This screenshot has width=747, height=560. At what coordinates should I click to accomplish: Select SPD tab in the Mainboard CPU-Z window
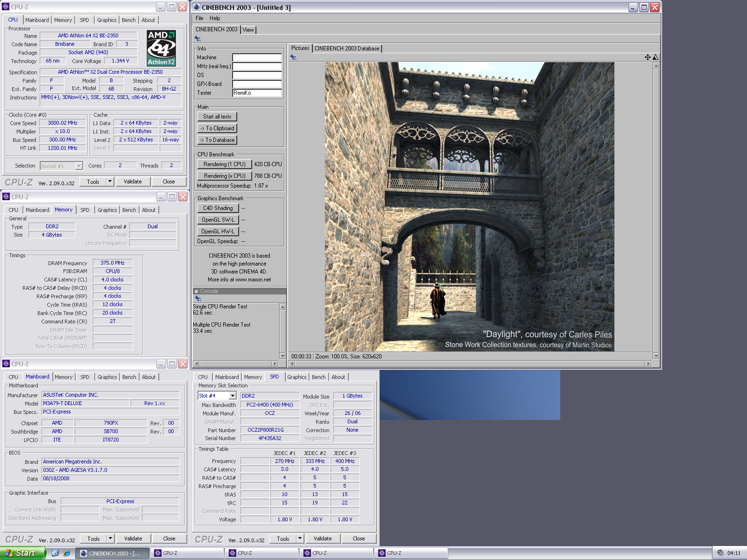pos(85,377)
